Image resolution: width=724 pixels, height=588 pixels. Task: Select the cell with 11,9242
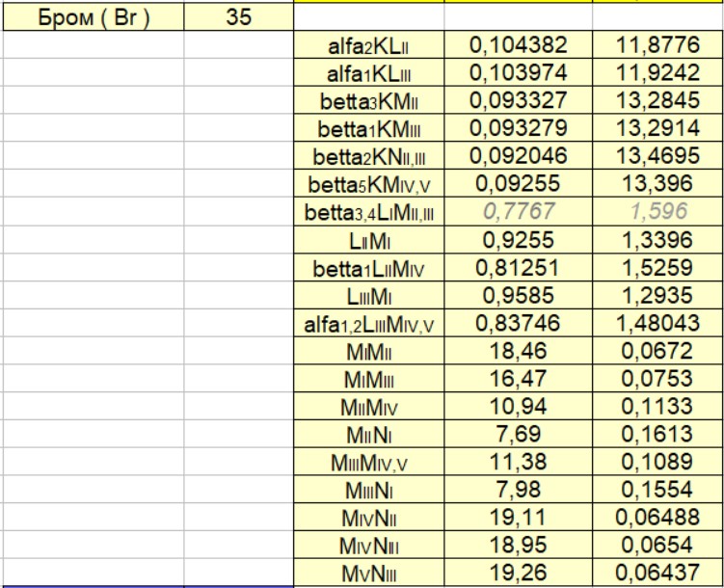[658, 73]
